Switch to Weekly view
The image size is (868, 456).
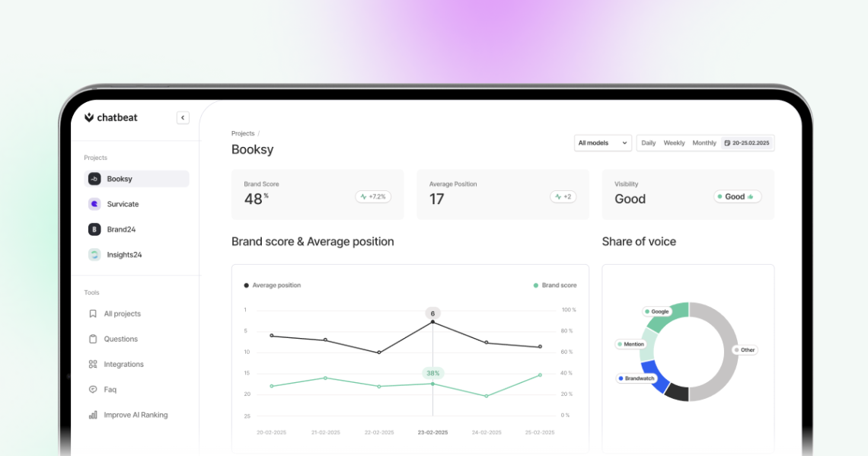pyautogui.click(x=674, y=143)
